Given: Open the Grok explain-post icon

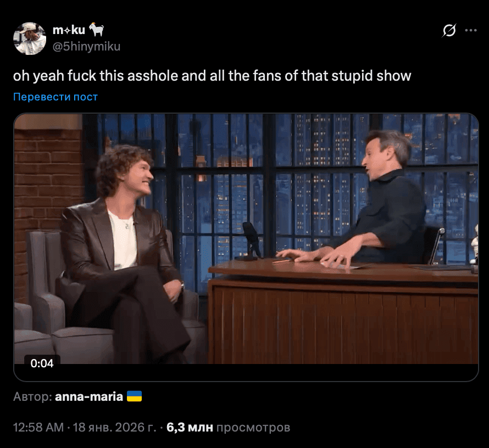Looking at the screenshot, I should [449, 30].
